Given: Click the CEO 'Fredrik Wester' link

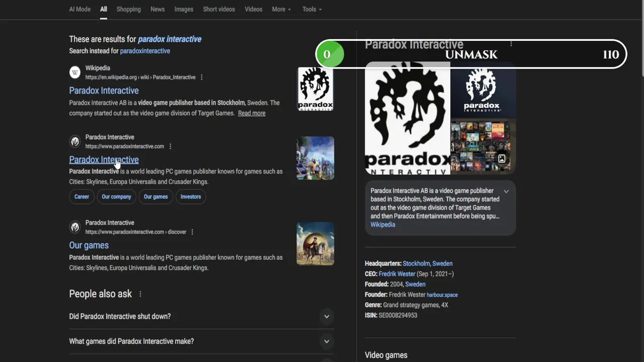Looking at the screenshot, I should [x=397, y=274].
